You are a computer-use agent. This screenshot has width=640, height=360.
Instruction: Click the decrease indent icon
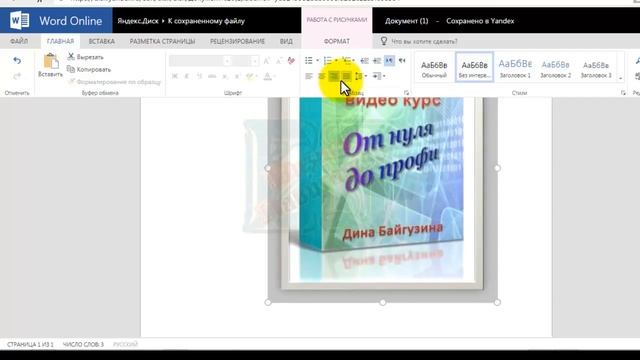click(364, 60)
